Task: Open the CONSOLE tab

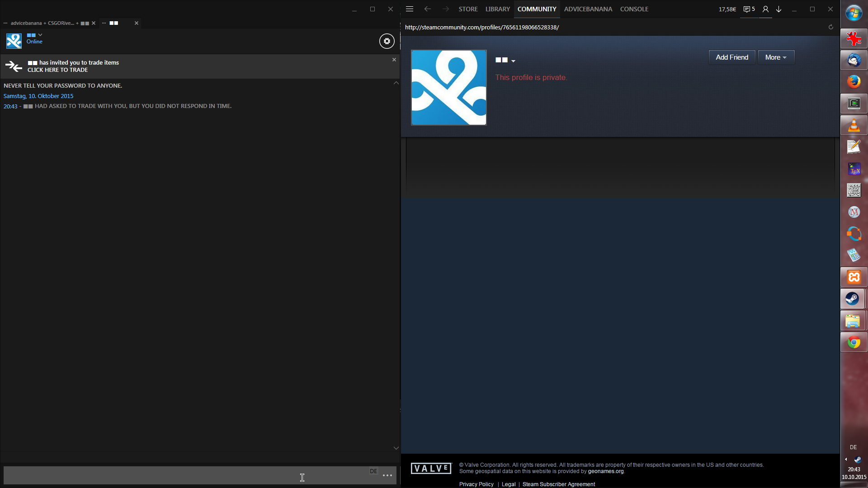Action: (x=634, y=9)
